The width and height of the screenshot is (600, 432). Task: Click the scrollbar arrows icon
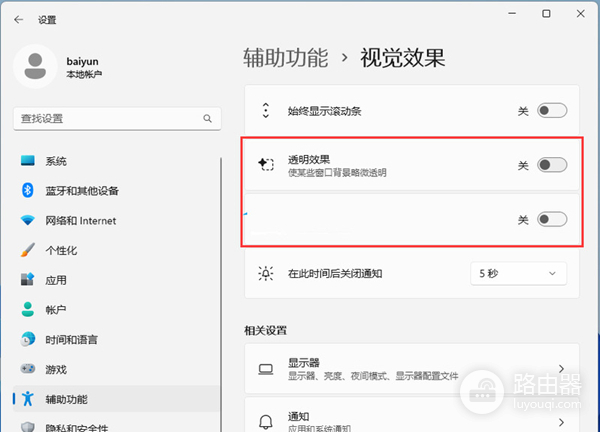(x=266, y=111)
